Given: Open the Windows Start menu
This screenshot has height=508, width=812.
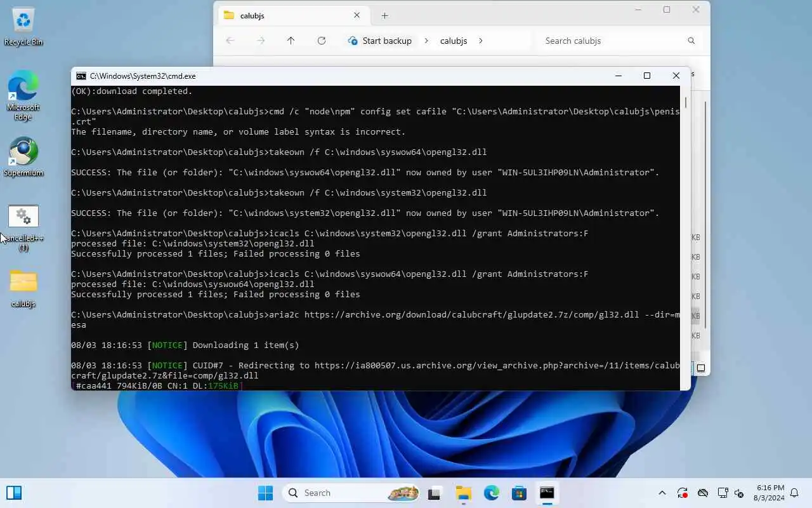Looking at the screenshot, I should pos(265,493).
